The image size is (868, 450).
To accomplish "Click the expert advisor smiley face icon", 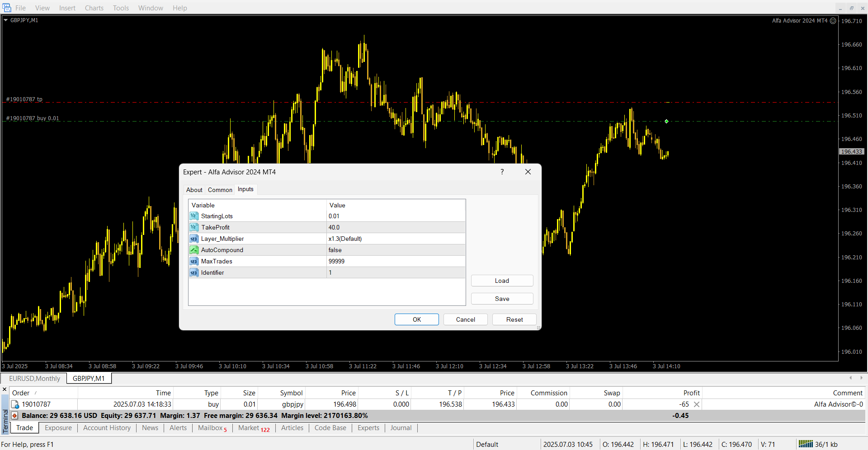I will (x=833, y=21).
